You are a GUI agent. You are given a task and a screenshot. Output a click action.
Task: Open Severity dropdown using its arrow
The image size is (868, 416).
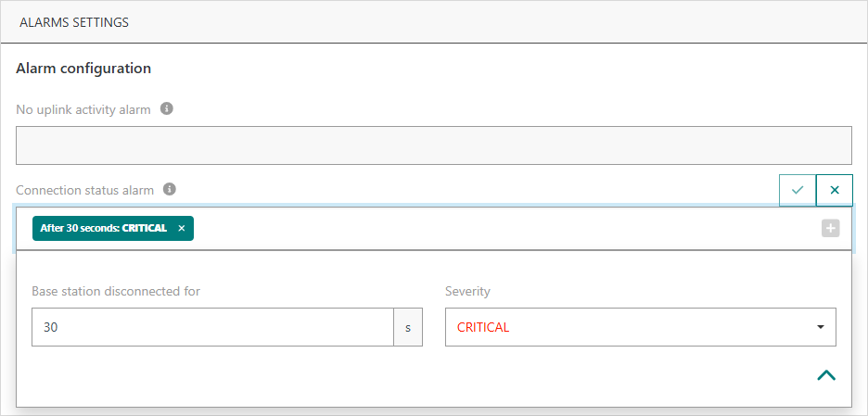pyautogui.click(x=821, y=327)
